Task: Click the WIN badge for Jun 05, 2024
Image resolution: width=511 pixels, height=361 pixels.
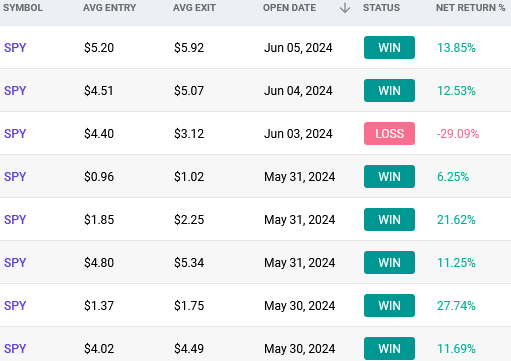Action: pos(389,48)
